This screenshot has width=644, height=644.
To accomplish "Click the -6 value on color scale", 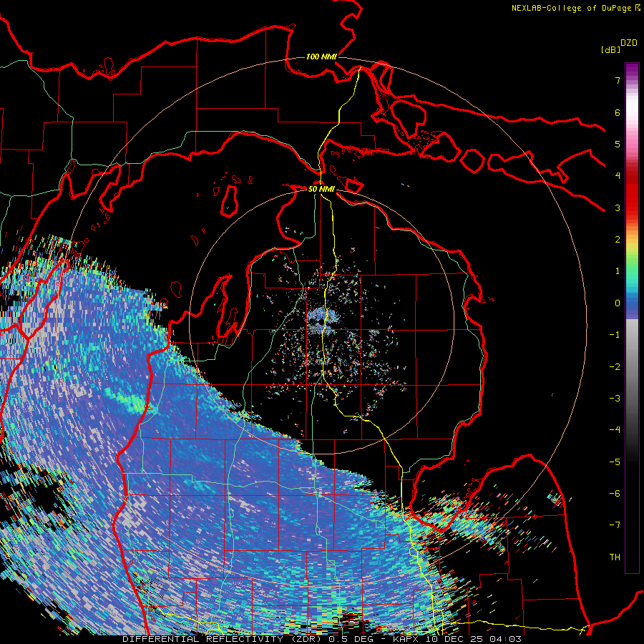I will point(615,494).
